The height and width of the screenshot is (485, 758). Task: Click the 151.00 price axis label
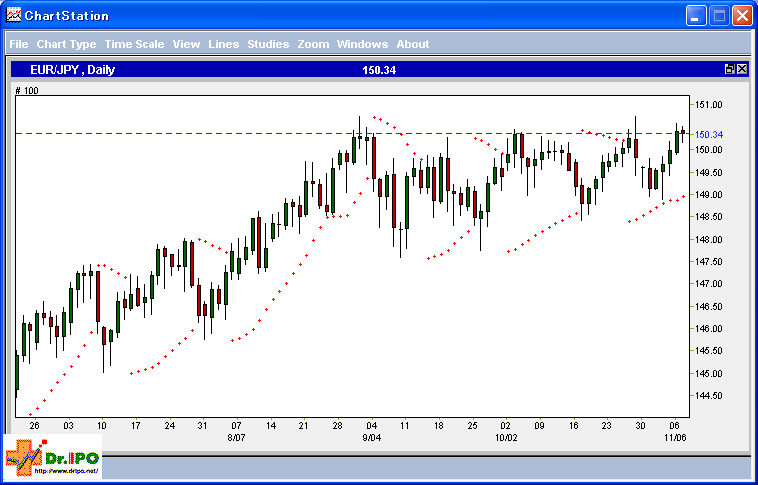pos(709,105)
